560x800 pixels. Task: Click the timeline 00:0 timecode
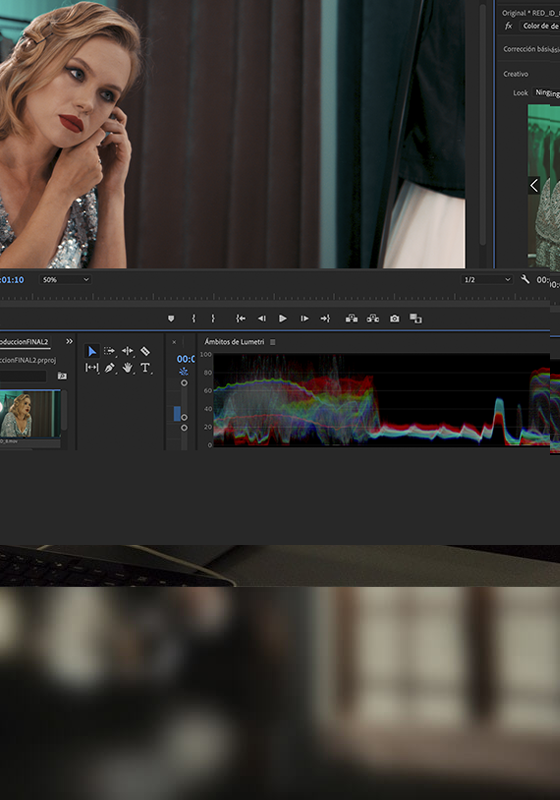(185, 359)
